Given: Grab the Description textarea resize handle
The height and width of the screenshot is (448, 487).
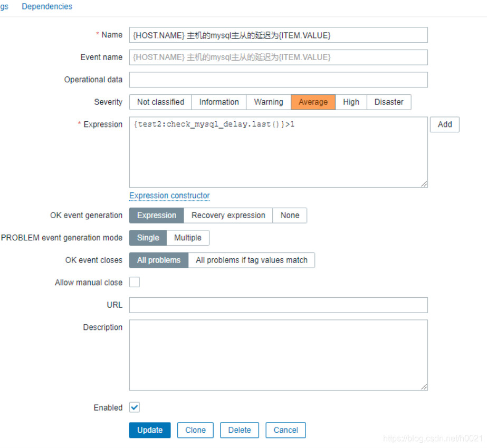Looking at the screenshot, I should pyautogui.click(x=424, y=387).
